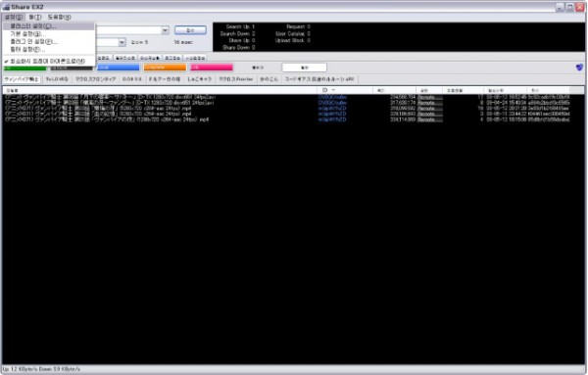Choose 클러스터 설정(C)... from the open menu

coord(48,26)
